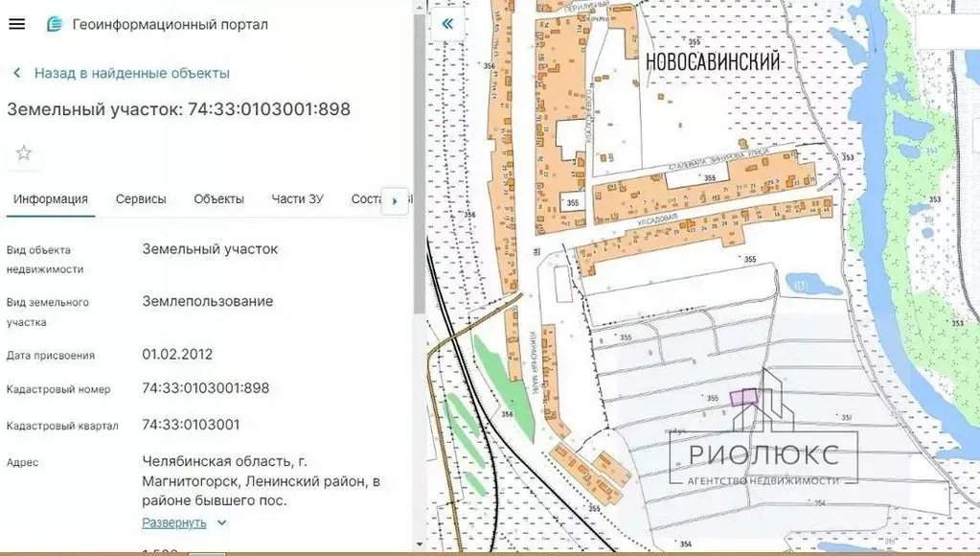Select the Части ЗУ tab
This screenshot has width=980, height=556.
pos(297,198)
